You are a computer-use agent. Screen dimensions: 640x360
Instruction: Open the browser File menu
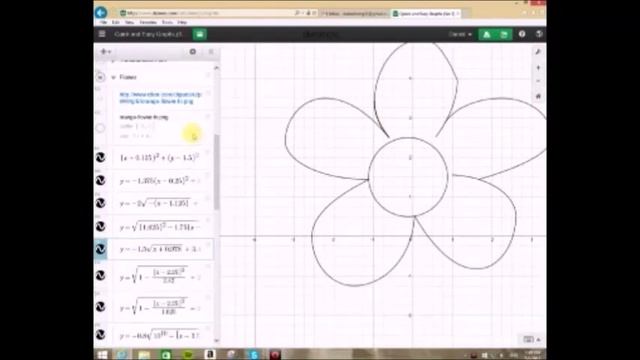coord(103,22)
